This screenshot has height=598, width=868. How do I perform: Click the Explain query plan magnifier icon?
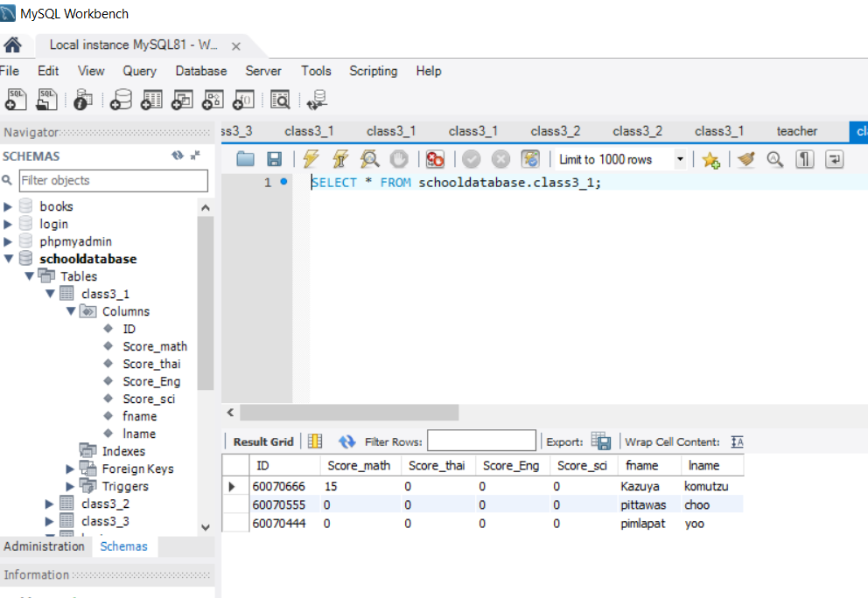pyautogui.click(x=369, y=159)
